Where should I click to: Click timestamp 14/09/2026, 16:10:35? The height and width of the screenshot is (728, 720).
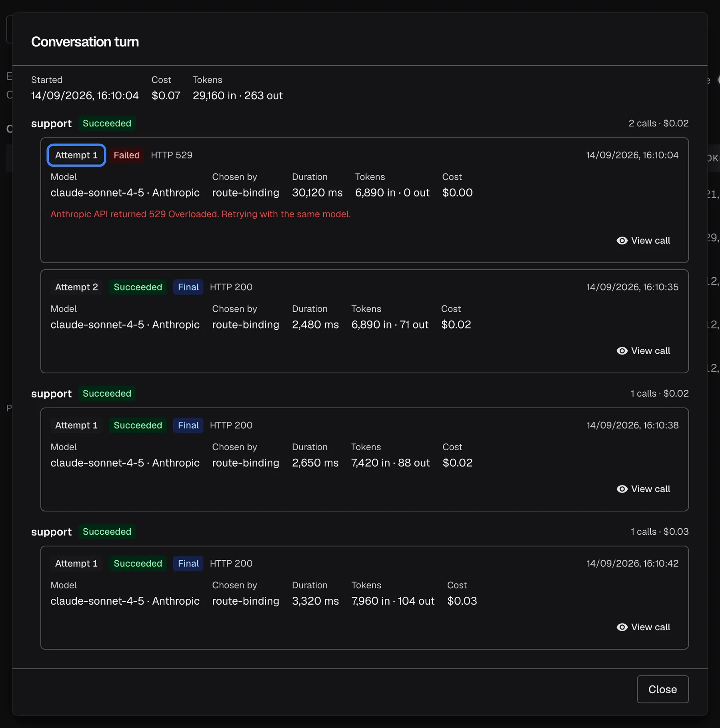pos(632,287)
